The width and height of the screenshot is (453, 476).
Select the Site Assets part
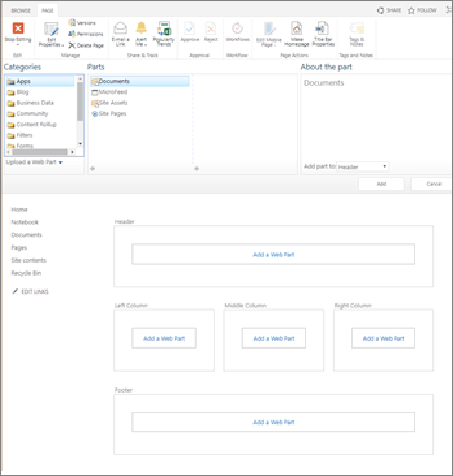tap(109, 103)
